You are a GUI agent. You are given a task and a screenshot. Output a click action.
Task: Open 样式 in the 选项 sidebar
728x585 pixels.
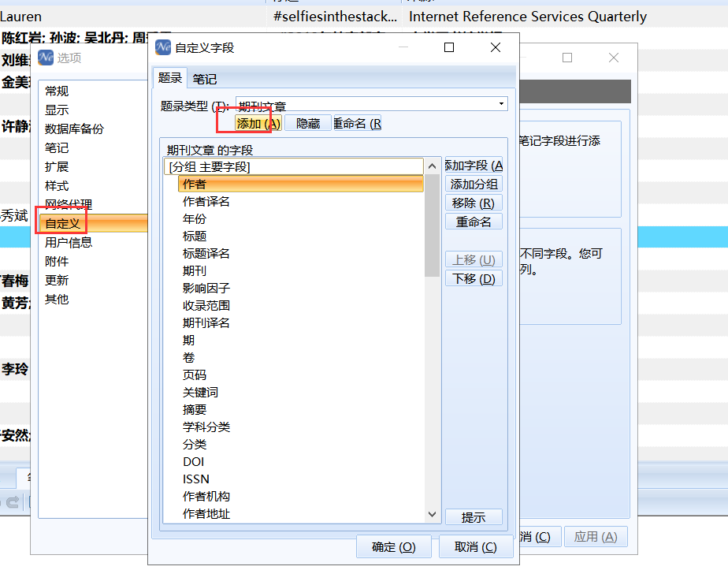[57, 186]
